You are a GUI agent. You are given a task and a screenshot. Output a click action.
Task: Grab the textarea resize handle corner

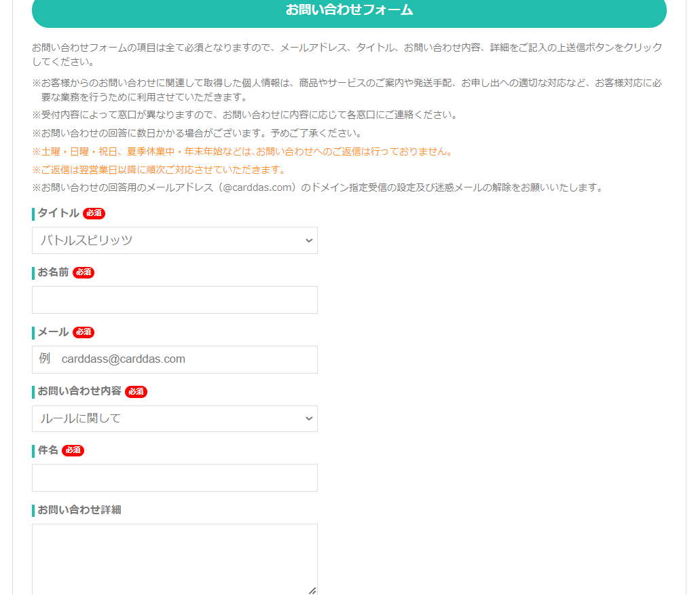(x=312, y=590)
